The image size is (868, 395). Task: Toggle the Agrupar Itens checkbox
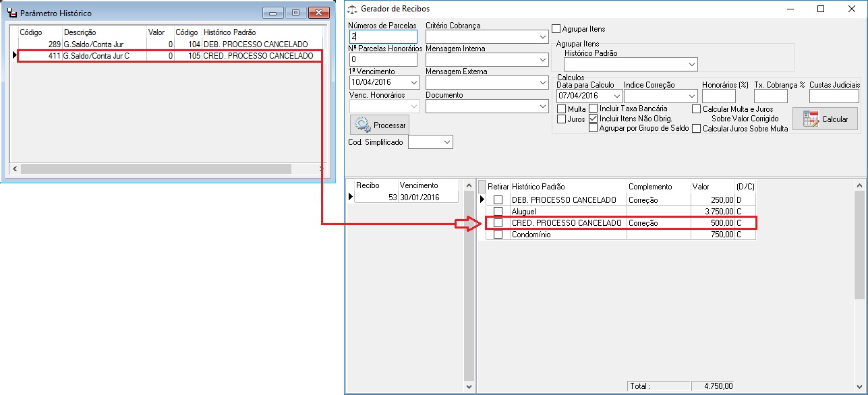pyautogui.click(x=556, y=29)
